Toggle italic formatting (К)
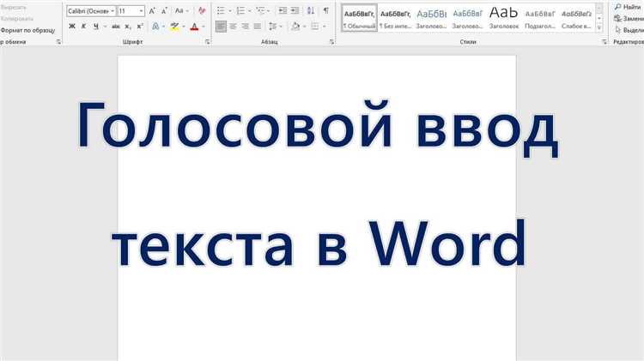 click(x=83, y=27)
